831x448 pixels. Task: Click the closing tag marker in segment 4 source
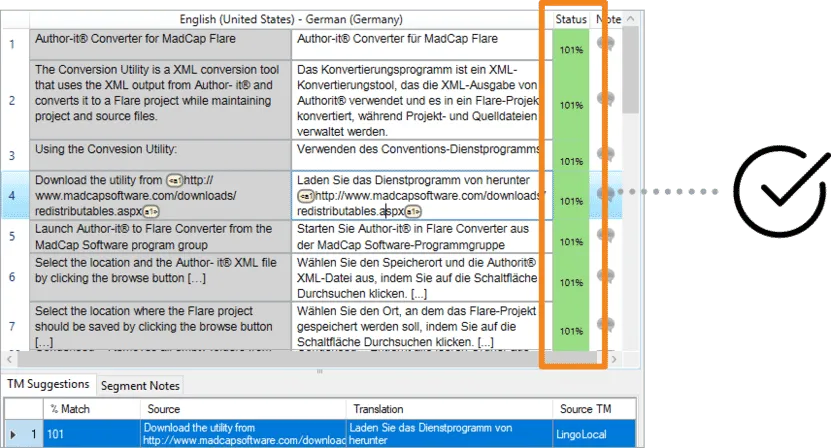(x=151, y=212)
